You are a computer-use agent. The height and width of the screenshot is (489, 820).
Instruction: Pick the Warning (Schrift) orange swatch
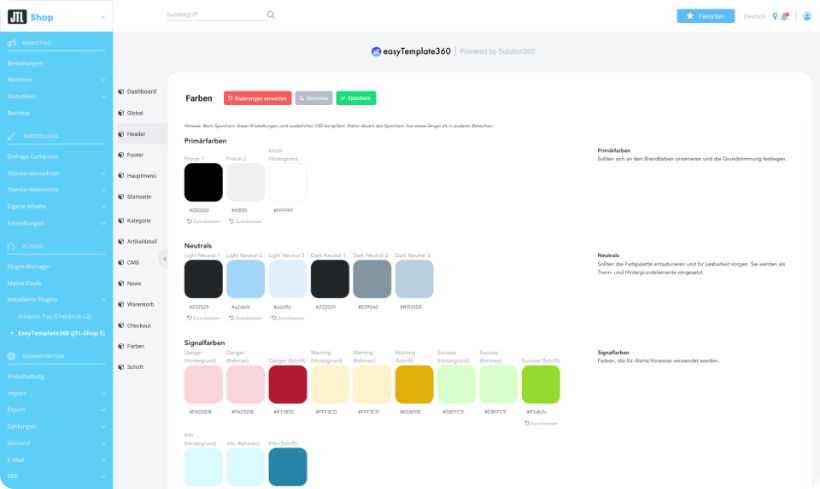point(414,384)
